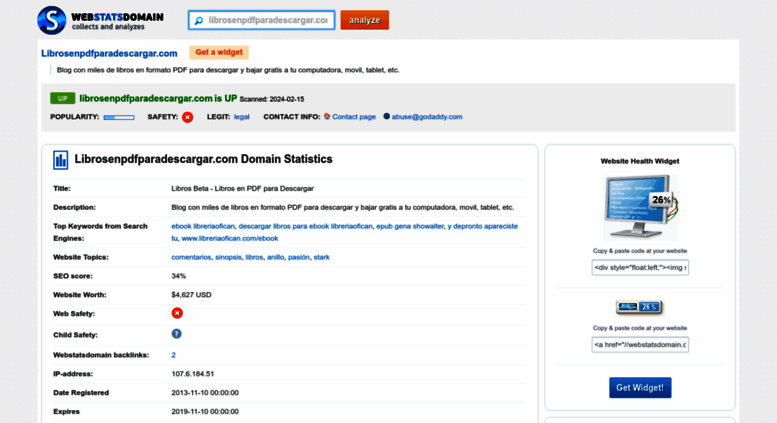Open the backlinks count 2 link
The height and width of the screenshot is (423, 777).
pyautogui.click(x=174, y=355)
